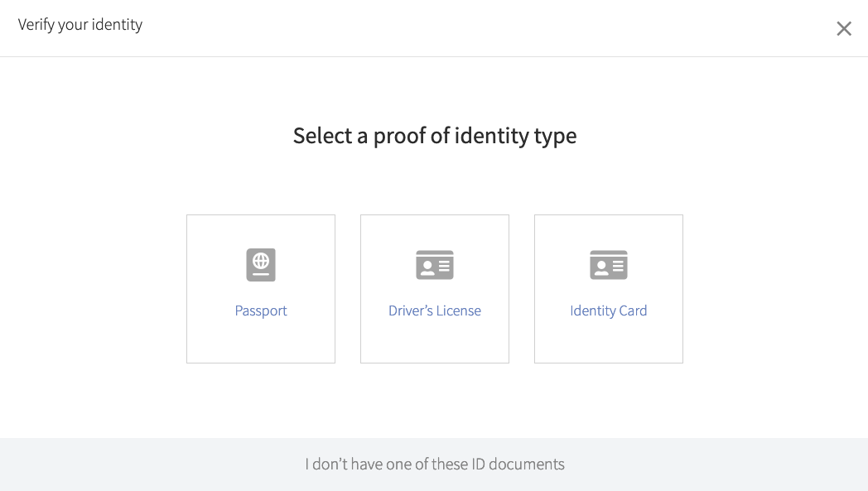868x491 pixels.
Task: Click empty area below Driver's License label in box
Action: [x=435, y=341]
